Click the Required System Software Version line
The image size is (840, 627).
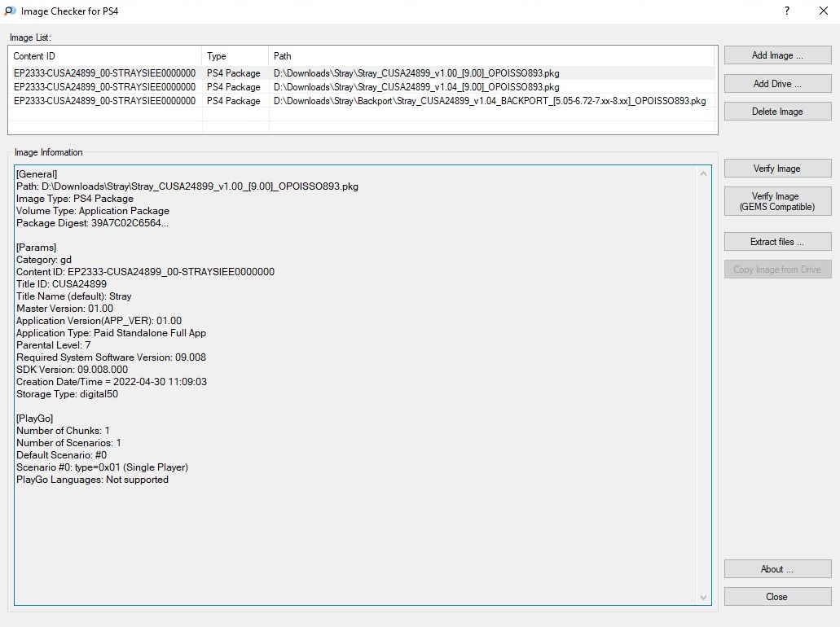click(111, 357)
